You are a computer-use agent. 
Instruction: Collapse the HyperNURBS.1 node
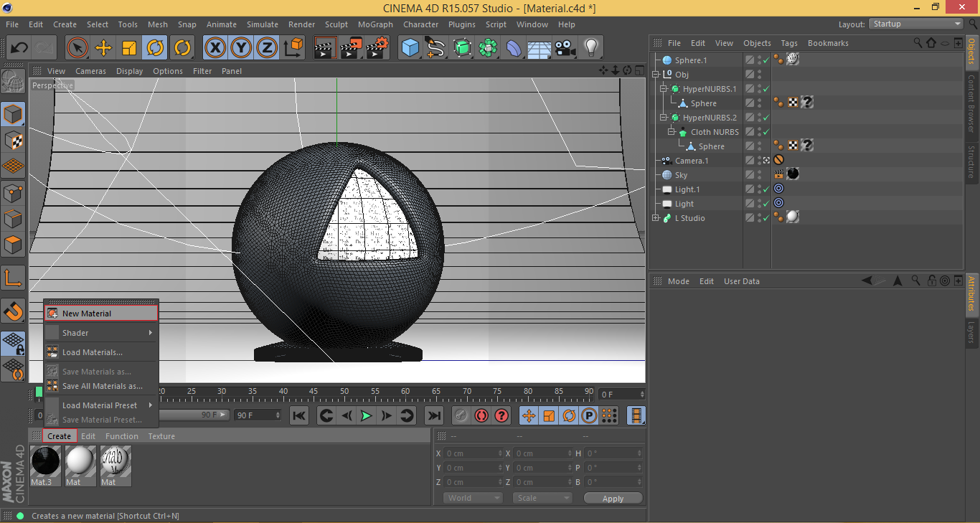tap(664, 89)
